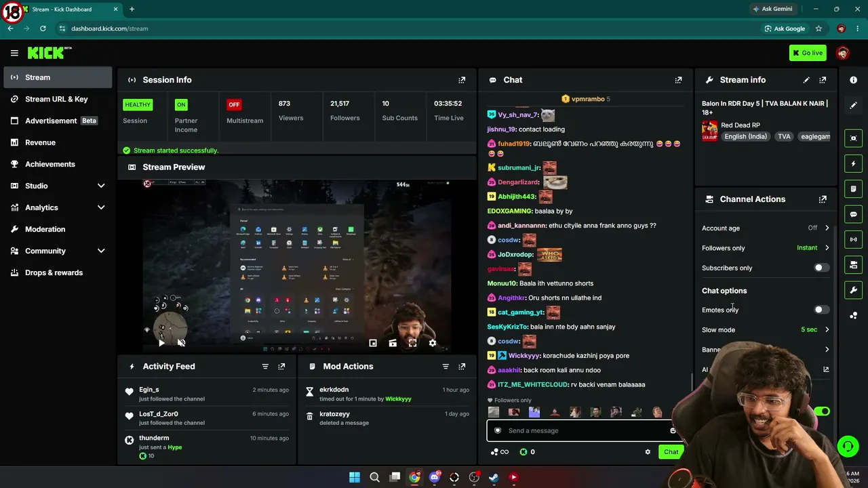Pop out the Mod Actions panel
Screen dimensions: 868x488
pos(462,367)
